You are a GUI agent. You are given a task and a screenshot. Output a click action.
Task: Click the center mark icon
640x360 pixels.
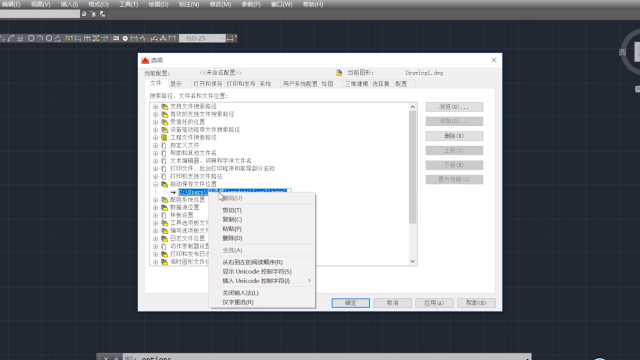click(125, 38)
